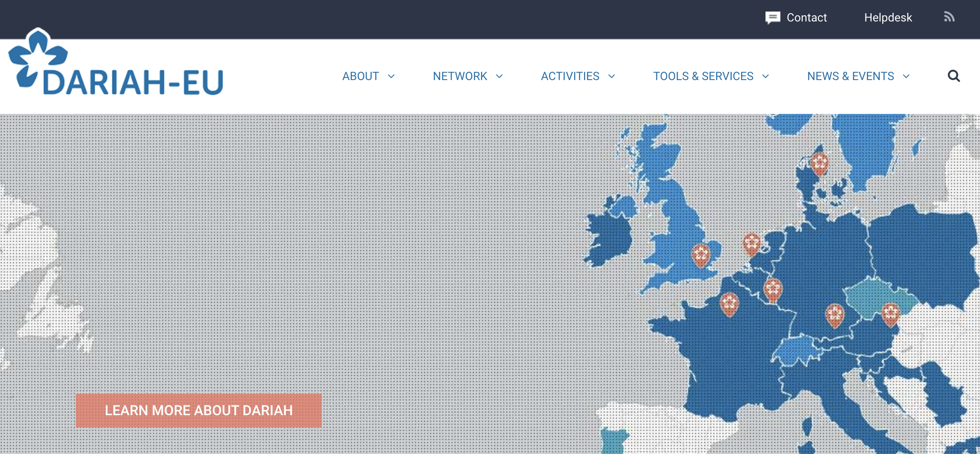Click the RSS feed icon
Viewport: 980px width, 454px height.
point(949,17)
